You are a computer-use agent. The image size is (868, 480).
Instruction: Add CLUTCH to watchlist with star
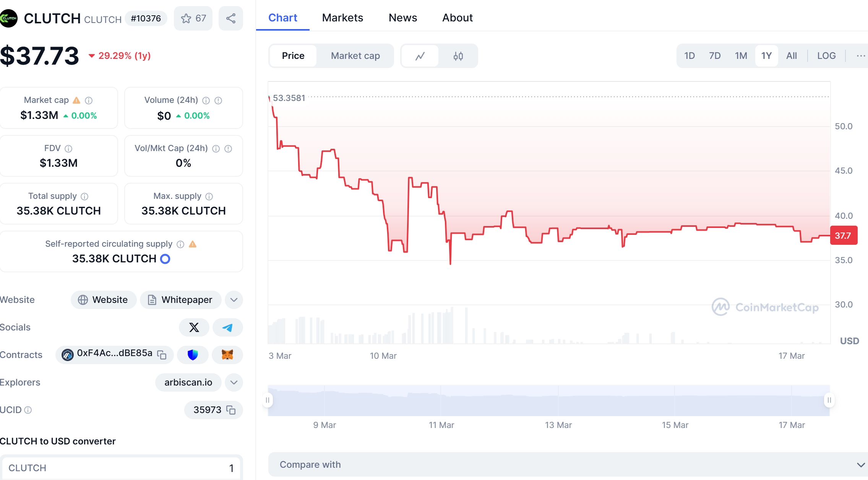point(193,18)
